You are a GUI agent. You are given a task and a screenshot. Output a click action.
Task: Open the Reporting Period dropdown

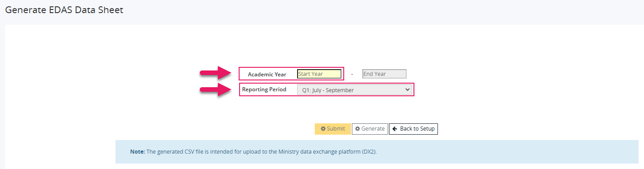pyautogui.click(x=354, y=90)
